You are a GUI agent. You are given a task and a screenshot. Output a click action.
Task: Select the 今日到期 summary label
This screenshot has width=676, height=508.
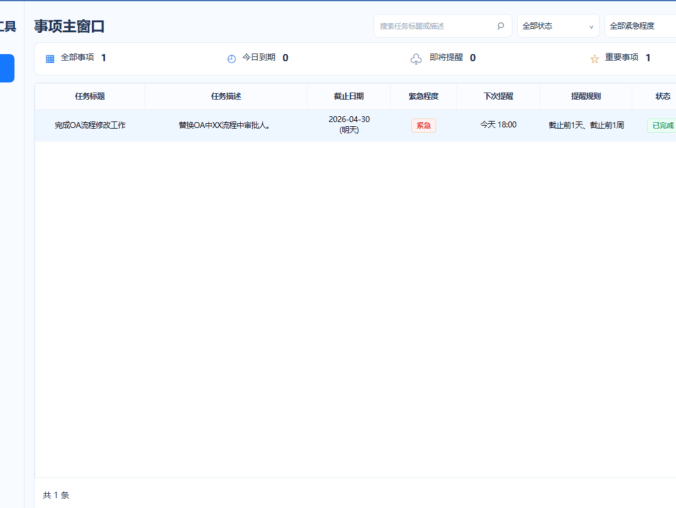259,57
